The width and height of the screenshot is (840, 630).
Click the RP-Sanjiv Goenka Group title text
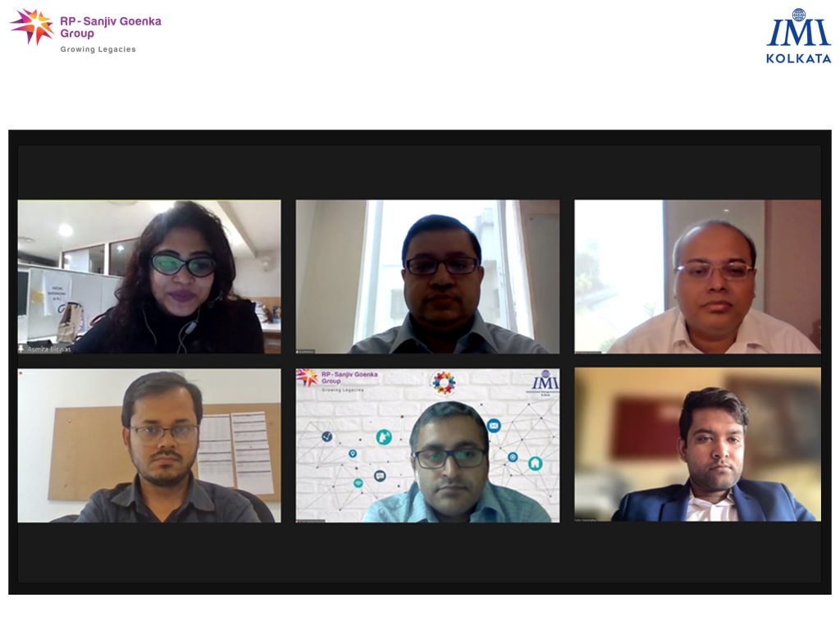(x=111, y=27)
